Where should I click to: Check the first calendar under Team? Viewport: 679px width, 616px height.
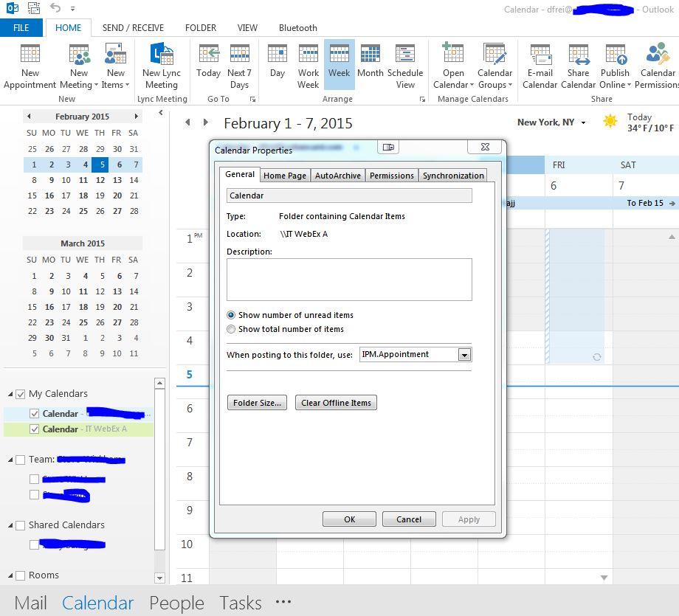(34, 479)
